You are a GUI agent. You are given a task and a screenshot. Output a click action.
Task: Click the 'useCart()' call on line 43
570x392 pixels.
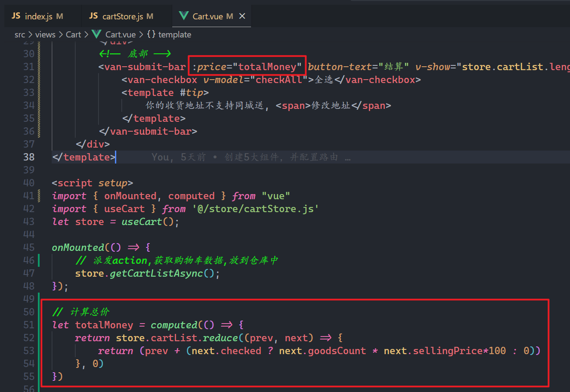[148, 222]
